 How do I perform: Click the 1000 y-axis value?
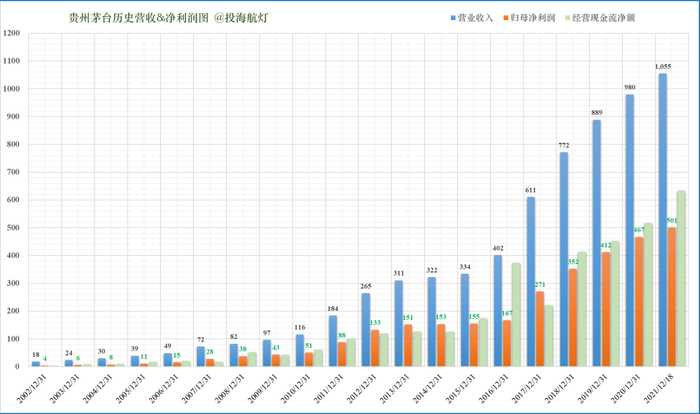tap(12, 89)
